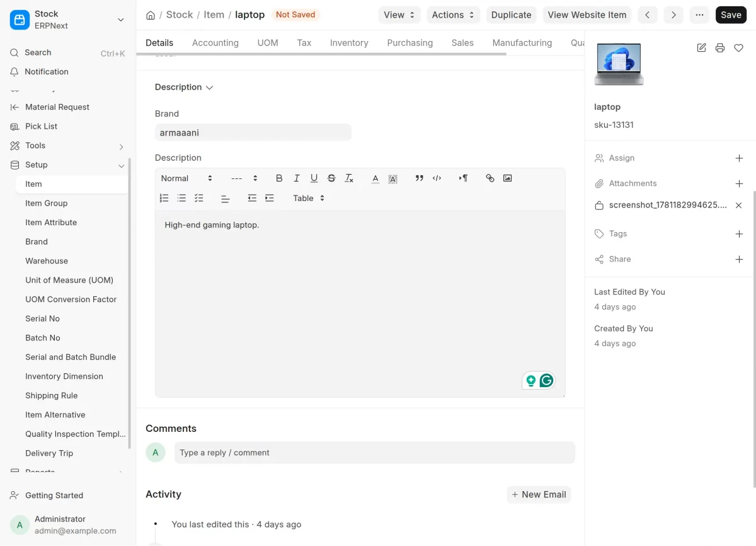Click View Website Item button
The image size is (756, 546).
pyautogui.click(x=587, y=15)
